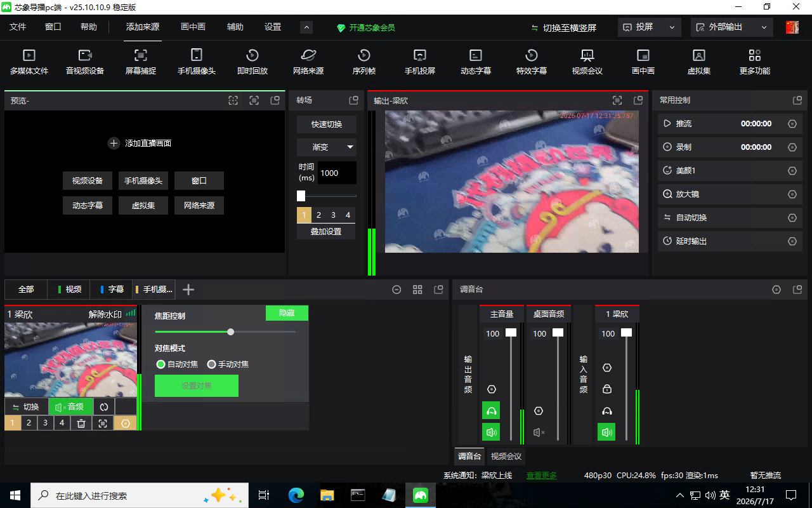Adjust the 焦距控制 slider handle
812x508 pixels.
tap(231, 331)
